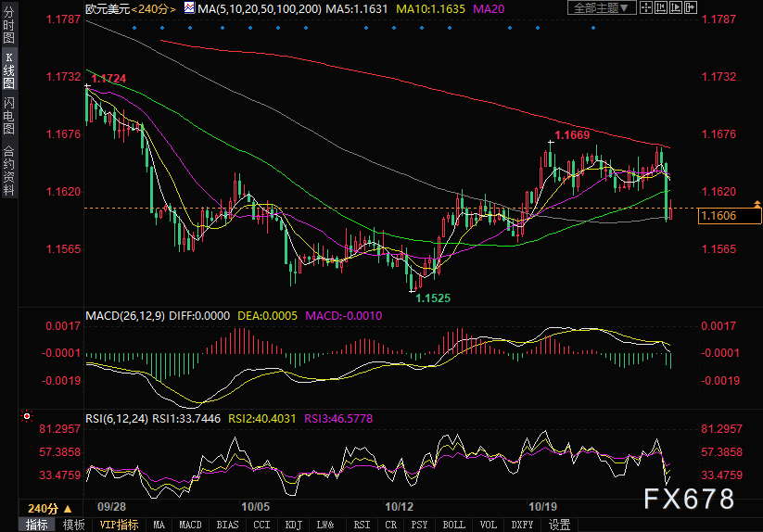
Task: Click the RSI3:46.5778 value
Action: (338, 418)
